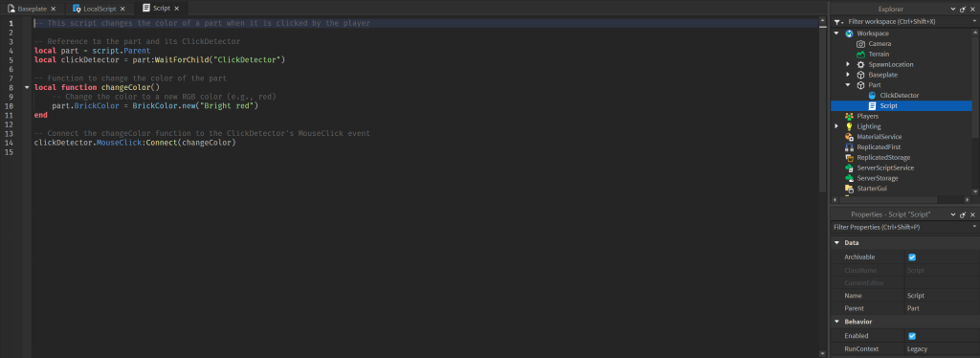The image size is (980, 358).
Task: Click the Terrain icon in Workspace
Action: tap(860, 55)
